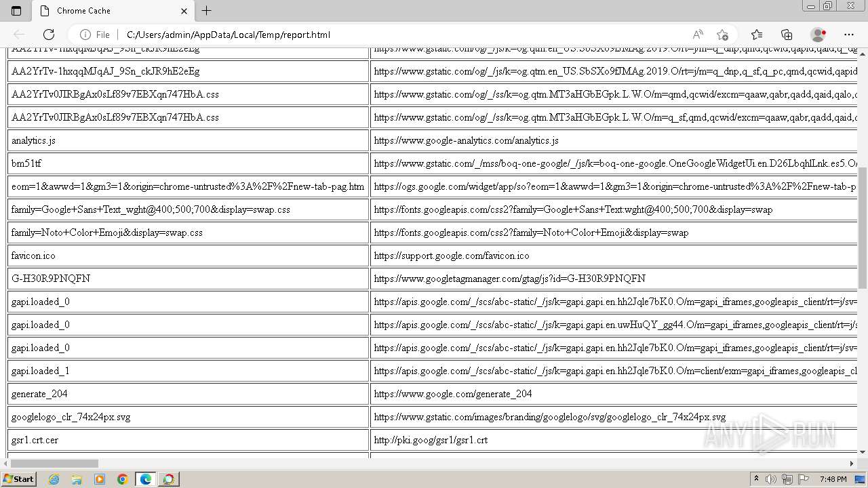The image size is (868, 488).
Task: Click the Noto Color Emoji fonts URL
Action: tap(531, 232)
